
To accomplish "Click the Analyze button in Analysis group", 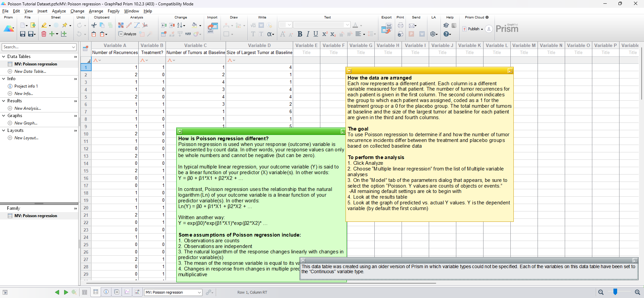I will click(127, 34).
